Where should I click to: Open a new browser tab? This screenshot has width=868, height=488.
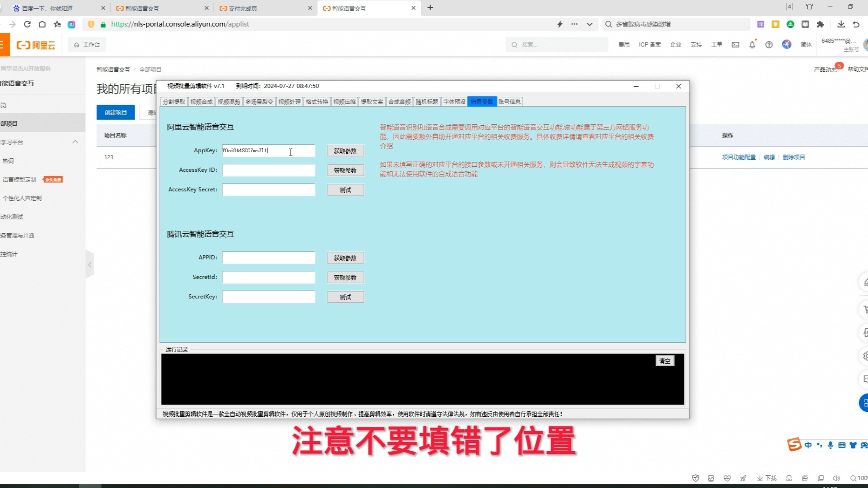(430, 7)
